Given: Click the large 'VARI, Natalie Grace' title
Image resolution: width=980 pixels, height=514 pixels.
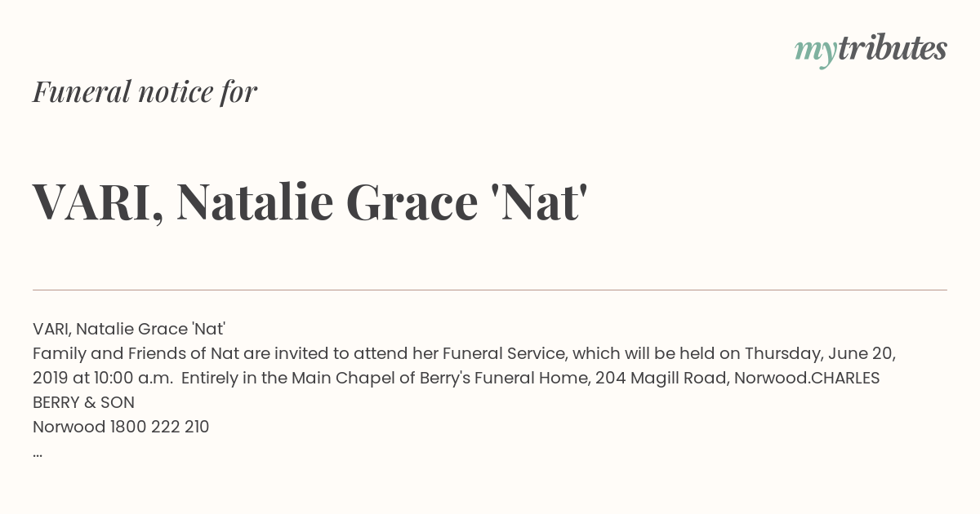Looking at the screenshot, I should [255, 202].
